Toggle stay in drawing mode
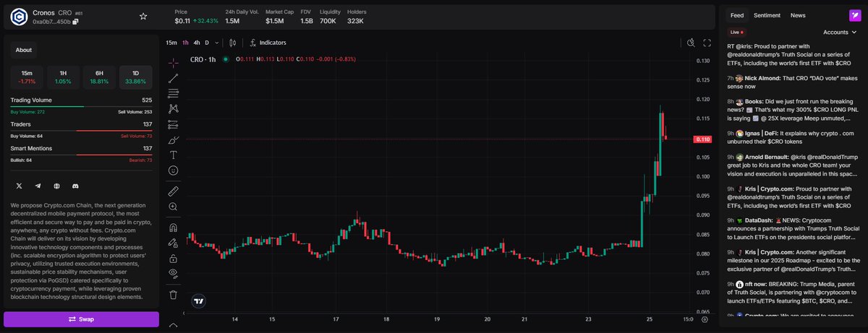The height and width of the screenshot is (333, 868). tap(174, 243)
